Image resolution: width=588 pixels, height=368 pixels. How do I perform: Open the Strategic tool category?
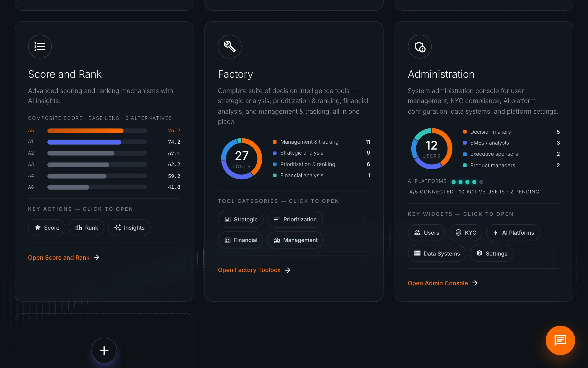241,219
